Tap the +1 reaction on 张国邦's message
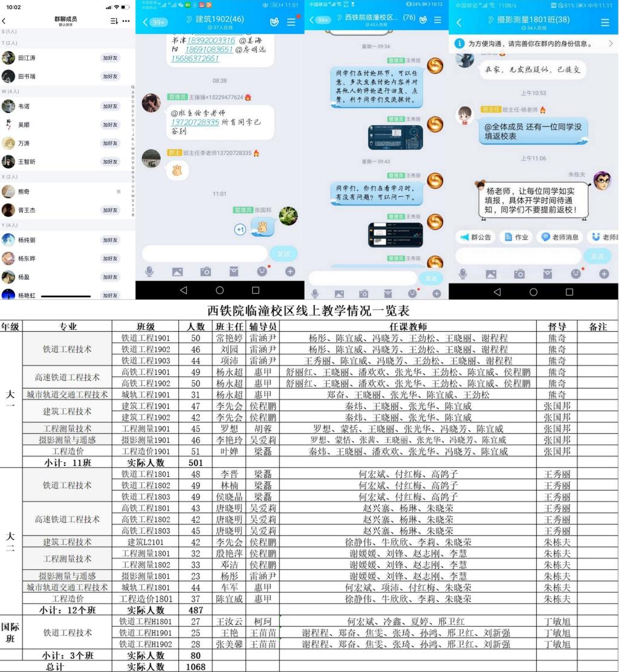The width and height of the screenshot is (619, 672). click(240, 230)
